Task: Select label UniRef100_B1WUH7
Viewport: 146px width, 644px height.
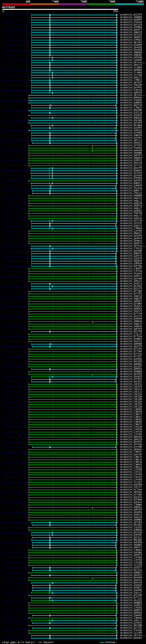Action: [x=131, y=170]
